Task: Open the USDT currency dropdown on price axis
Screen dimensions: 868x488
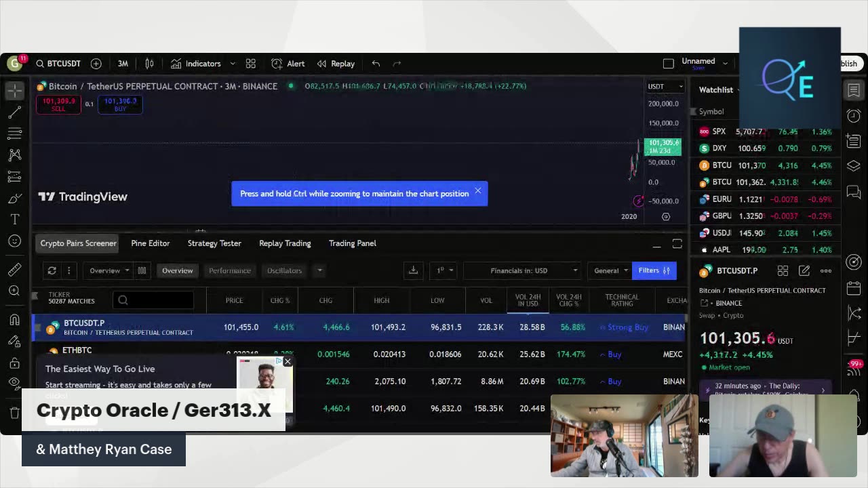Action: 665,87
